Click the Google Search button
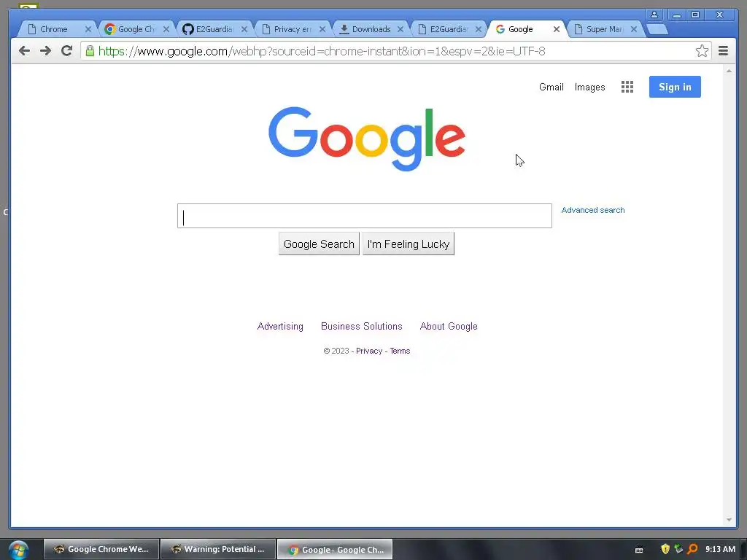 pyautogui.click(x=319, y=244)
